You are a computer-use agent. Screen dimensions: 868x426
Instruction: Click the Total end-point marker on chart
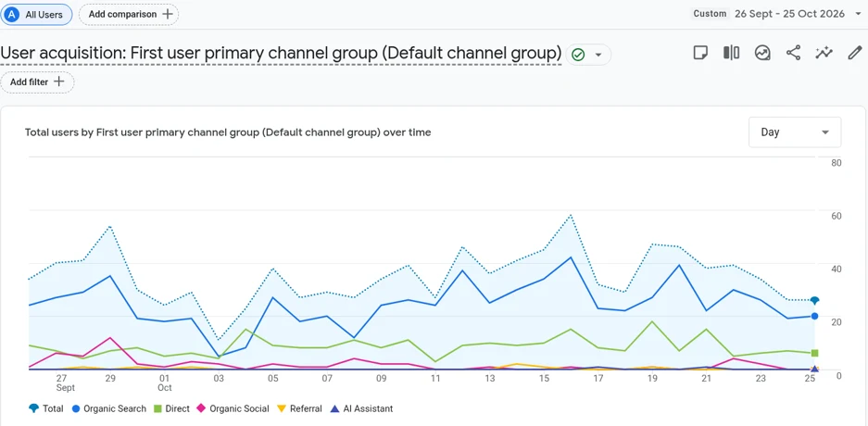[814, 300]
